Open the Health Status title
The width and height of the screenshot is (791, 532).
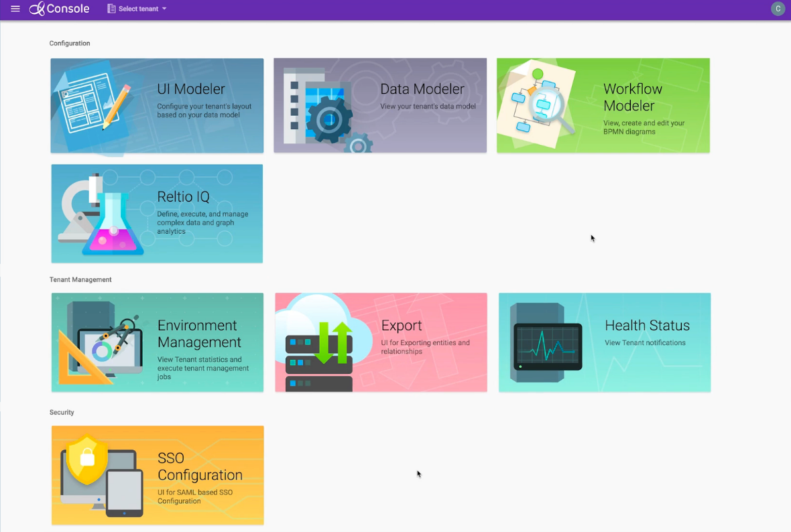(x=648, y=325)
